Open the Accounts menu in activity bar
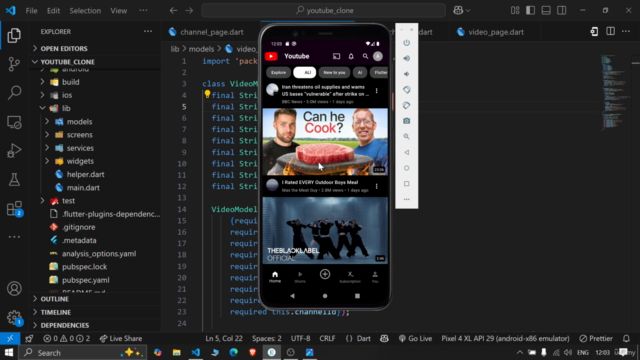Image resolution: width=640 pixels, height=360 pixels. coord(14,289)
